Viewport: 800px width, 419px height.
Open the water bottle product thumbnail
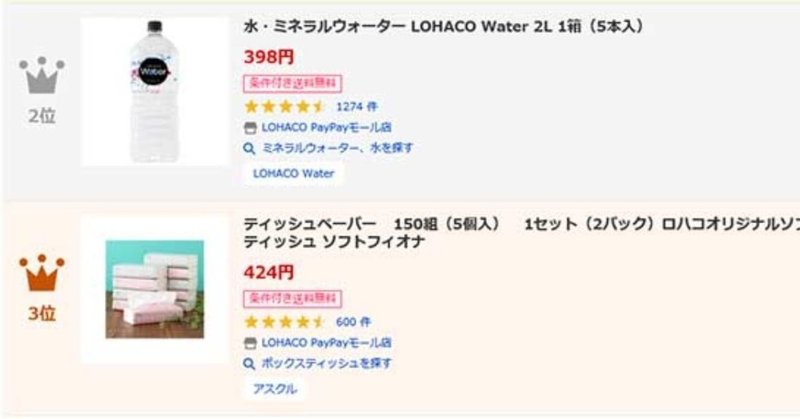point(155,92)
